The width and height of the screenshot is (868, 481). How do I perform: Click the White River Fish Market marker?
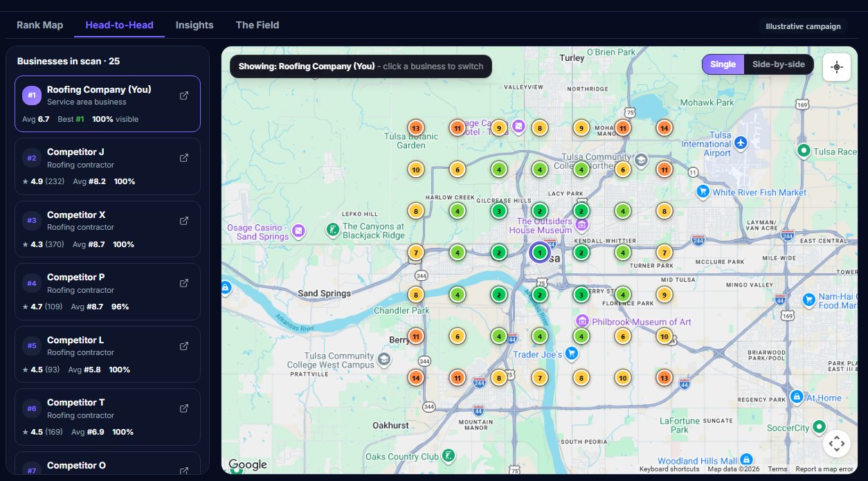pyautogui.click(x=703, y=192)
